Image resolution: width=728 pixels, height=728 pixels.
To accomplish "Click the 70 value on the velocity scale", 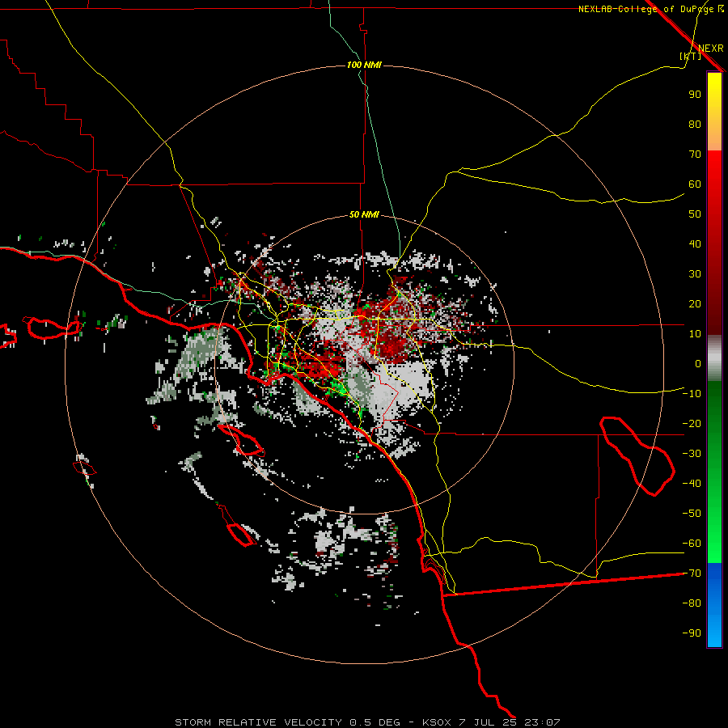I will pos(695,154).
